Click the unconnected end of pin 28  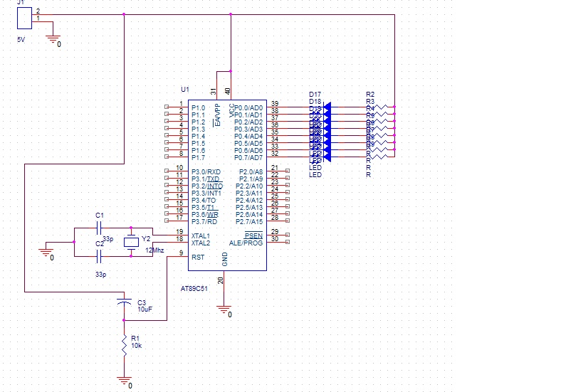[288, 221]
